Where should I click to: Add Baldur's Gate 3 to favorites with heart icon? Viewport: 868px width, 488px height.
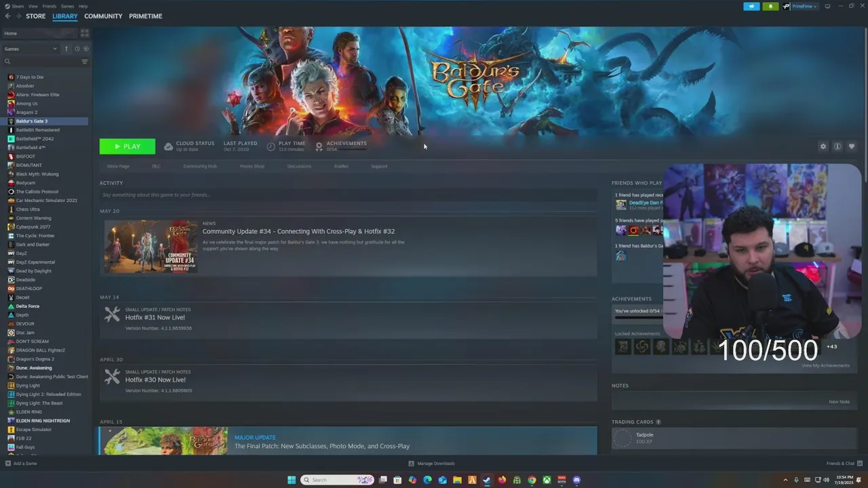tap(852, 146)
